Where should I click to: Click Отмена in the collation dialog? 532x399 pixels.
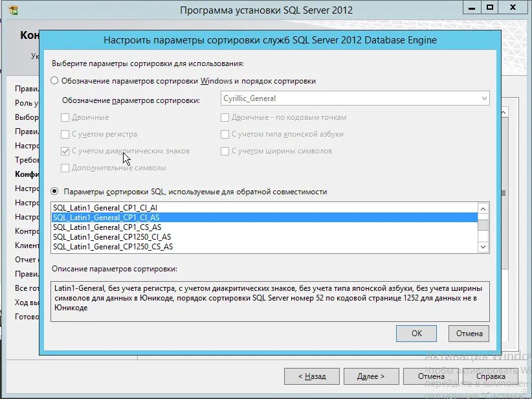469,334
